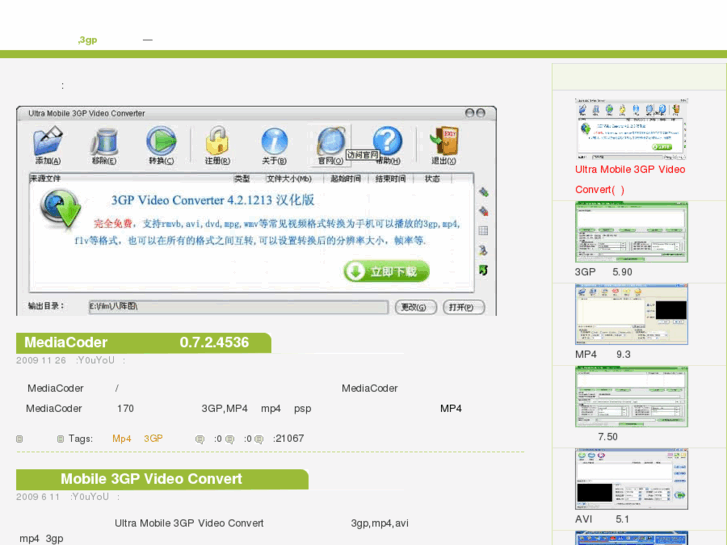Click the 7.50 sidebar label
The height and width of the screenshot is (545, 727).
607,437
